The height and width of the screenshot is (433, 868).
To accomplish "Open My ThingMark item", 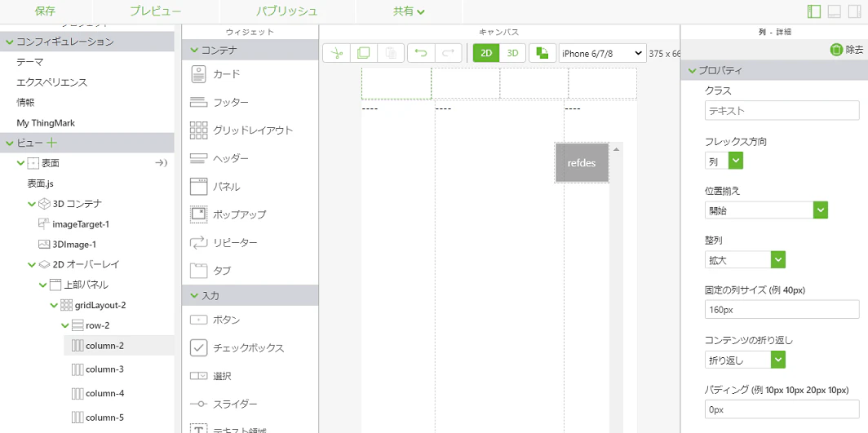I will [46, 123].
